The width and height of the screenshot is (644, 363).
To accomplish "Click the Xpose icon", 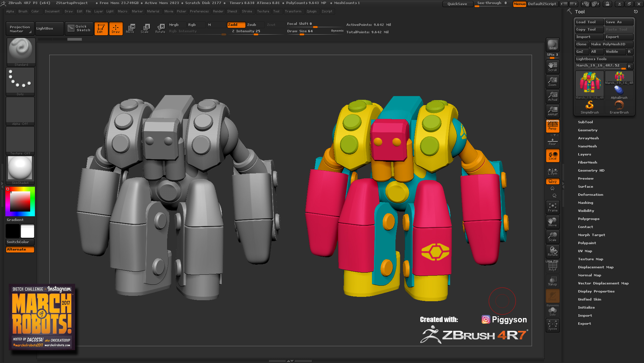I will tap(552, 325).
